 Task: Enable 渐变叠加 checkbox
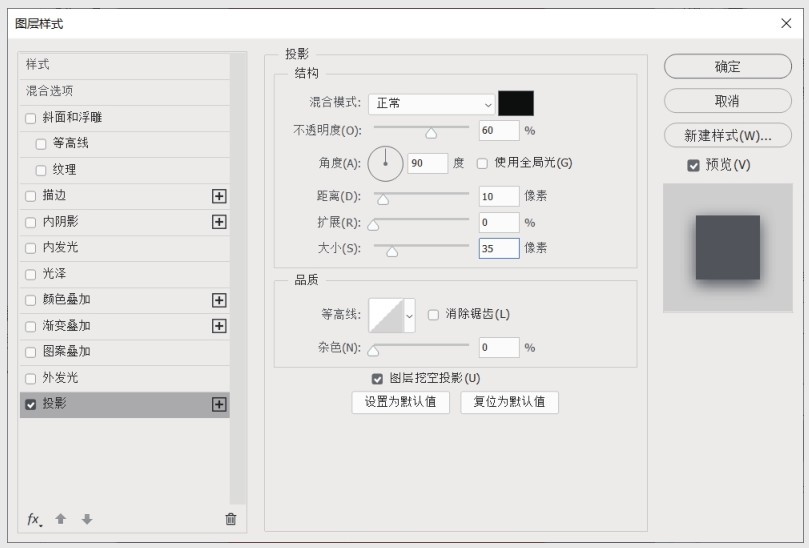30,327
